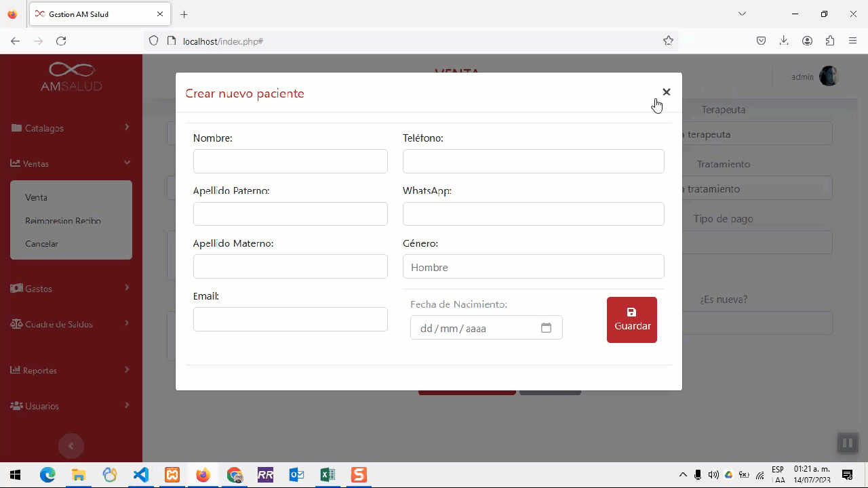Viewport: 868px width, 488px height.
Task: Select Cancelar in the Ventas submenu
Action: pos(42,244)
